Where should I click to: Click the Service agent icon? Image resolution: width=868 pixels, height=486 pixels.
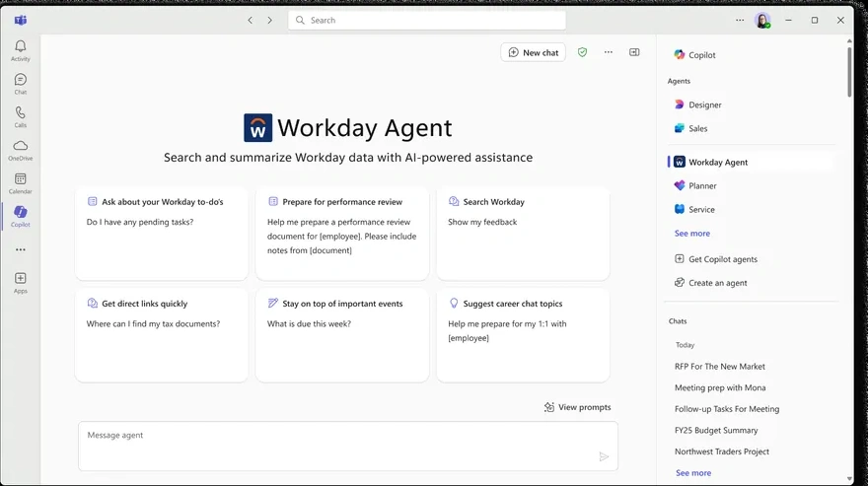pos(680,209)
